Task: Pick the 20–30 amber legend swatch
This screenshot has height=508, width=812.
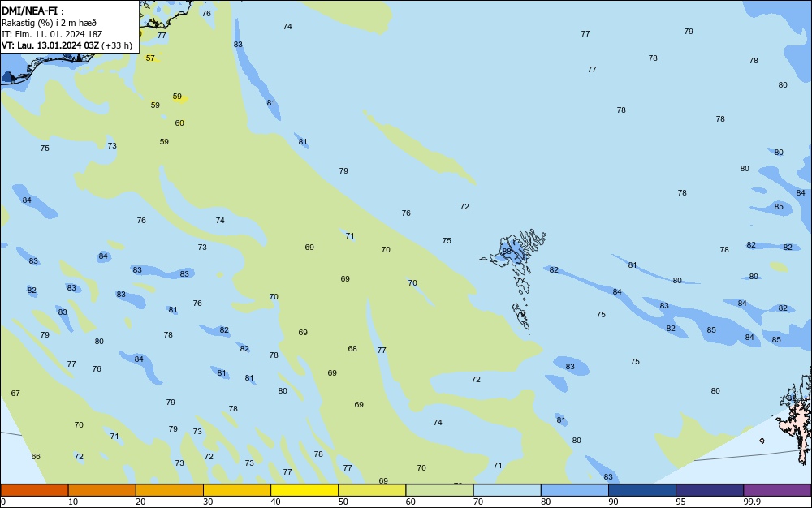Action: [170, 490]
